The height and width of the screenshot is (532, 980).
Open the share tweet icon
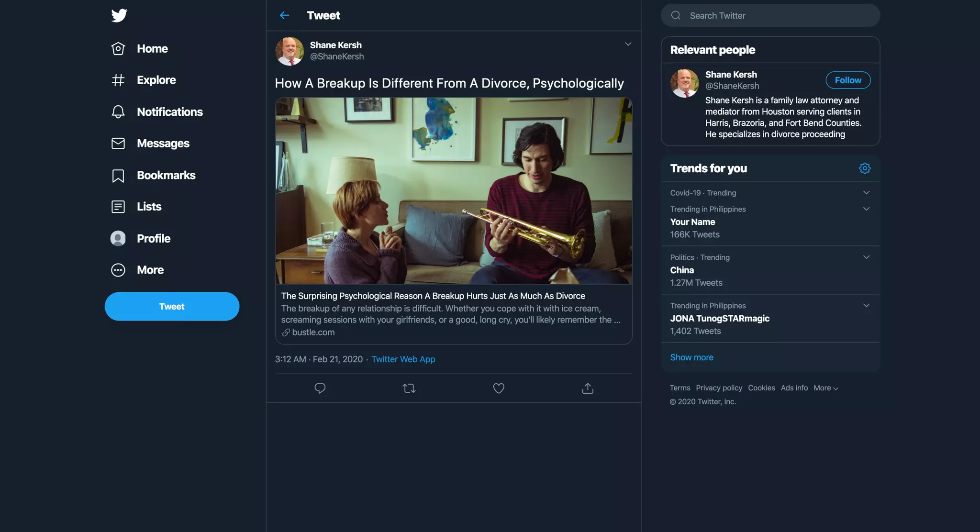tap(588, 388)
